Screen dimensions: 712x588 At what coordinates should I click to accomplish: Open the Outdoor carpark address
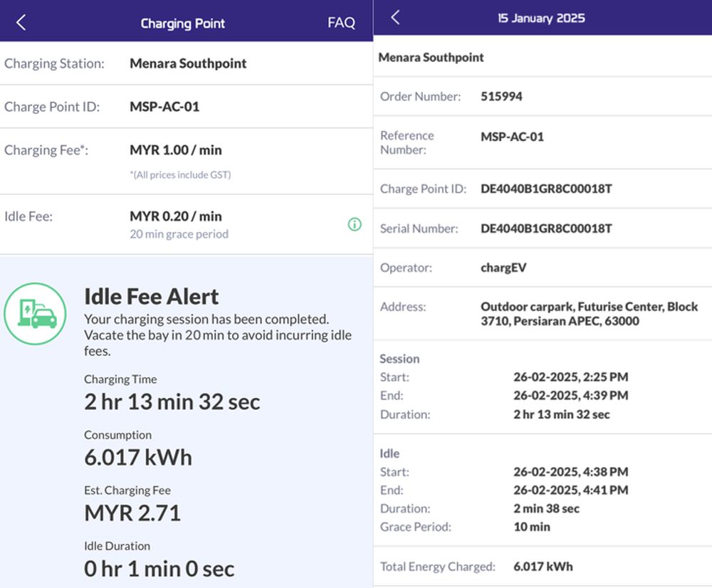tap(589, 314)
